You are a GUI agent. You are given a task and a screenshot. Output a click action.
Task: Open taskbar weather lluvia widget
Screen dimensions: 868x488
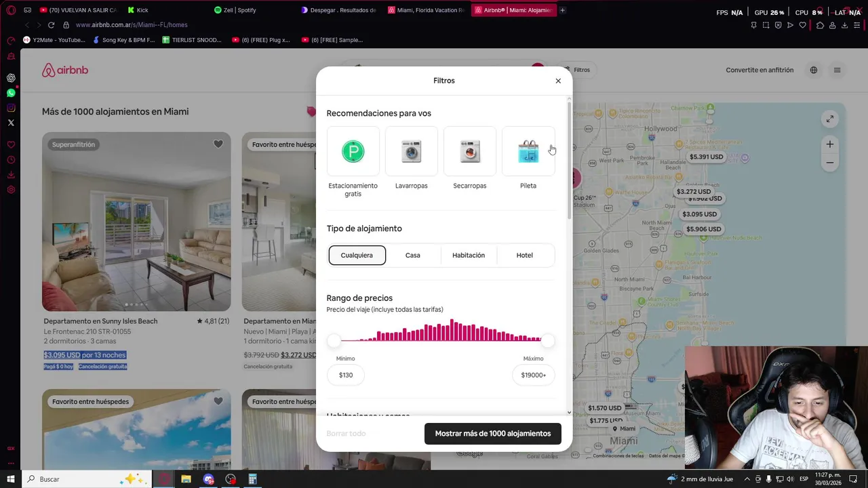700,479
